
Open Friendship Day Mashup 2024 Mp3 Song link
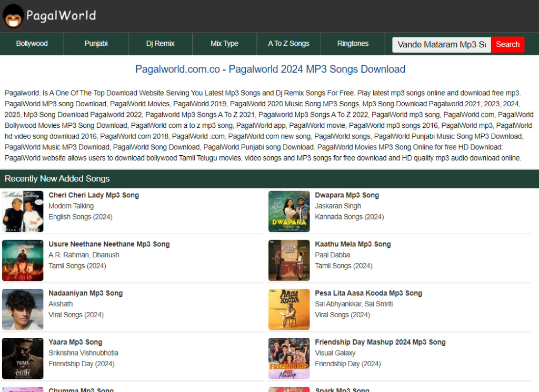click(x=380, y=343)
